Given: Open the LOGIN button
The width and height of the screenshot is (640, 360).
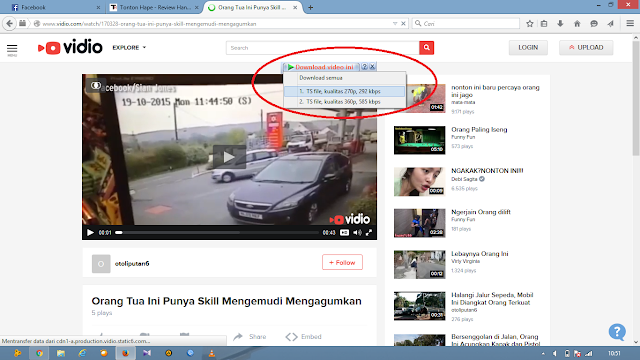Looking at the screenshot, I should (x=528, y=48).
